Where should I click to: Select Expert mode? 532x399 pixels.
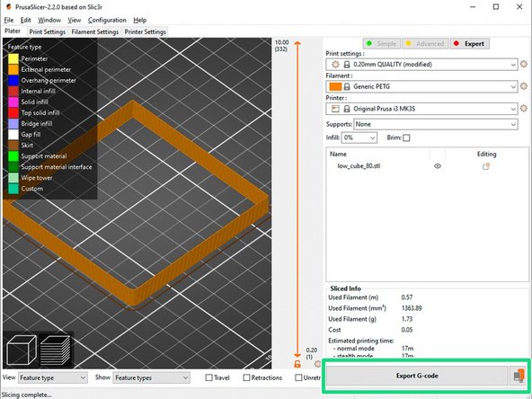(x=470, y=43)
